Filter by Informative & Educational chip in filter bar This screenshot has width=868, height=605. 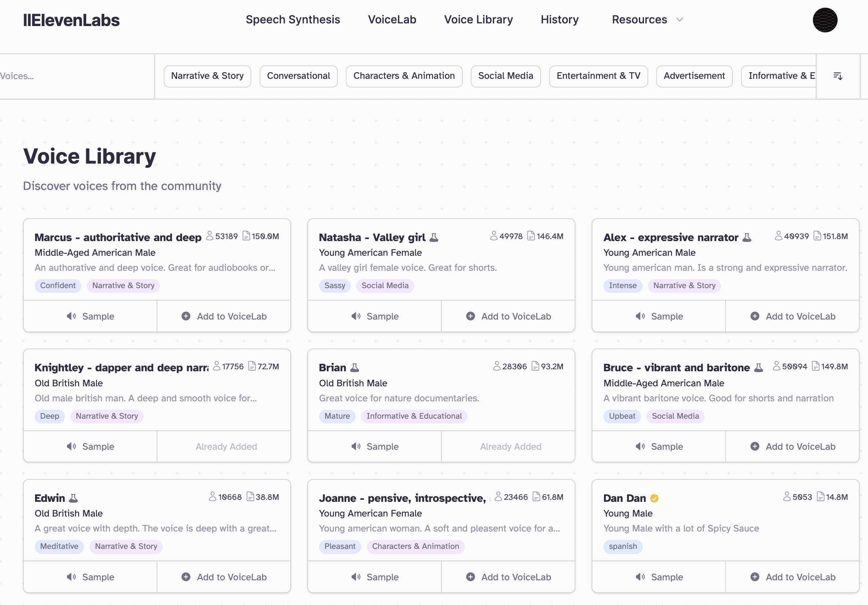[778, 76]
